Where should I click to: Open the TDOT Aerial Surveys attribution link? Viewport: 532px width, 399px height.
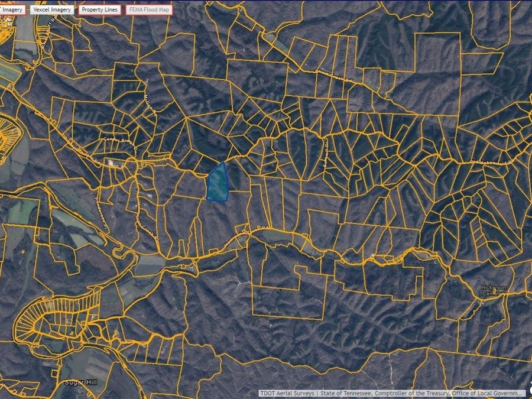(287, 393)
